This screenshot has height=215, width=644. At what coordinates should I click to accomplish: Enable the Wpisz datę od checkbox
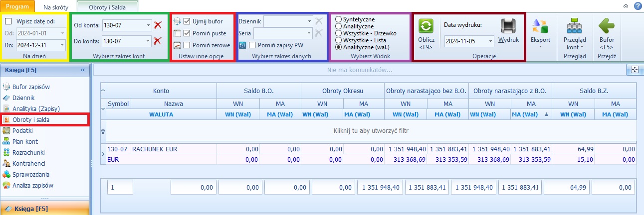pos(8,21)
